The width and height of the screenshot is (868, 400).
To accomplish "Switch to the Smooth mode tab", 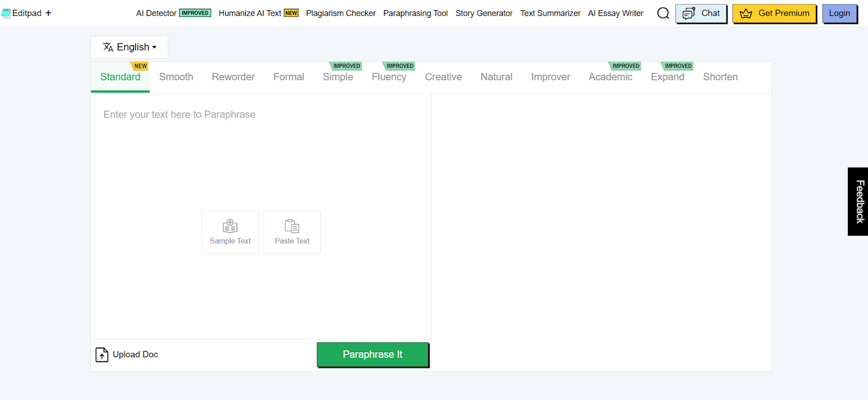I will point(176,77).
